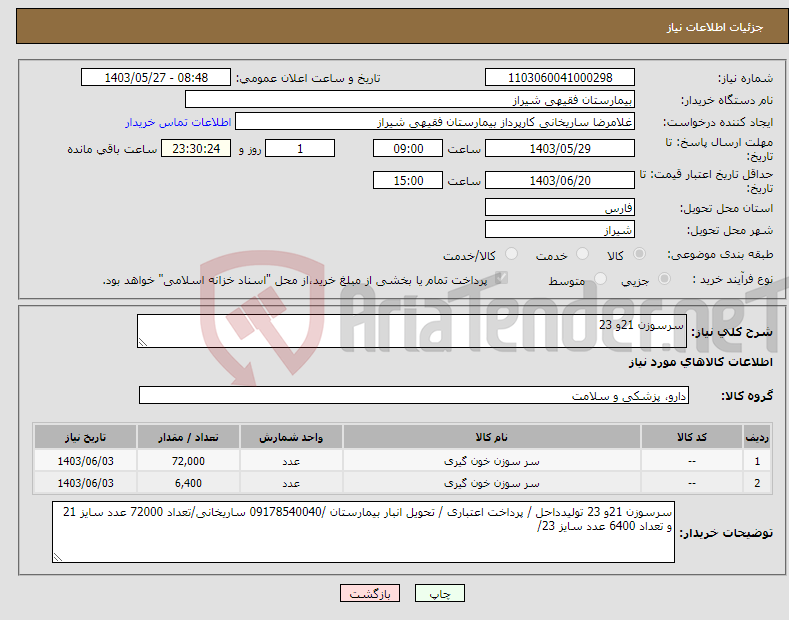789x620 pixels.
Task: Click row 1 unit cell عدد
Action: [291, 461]
